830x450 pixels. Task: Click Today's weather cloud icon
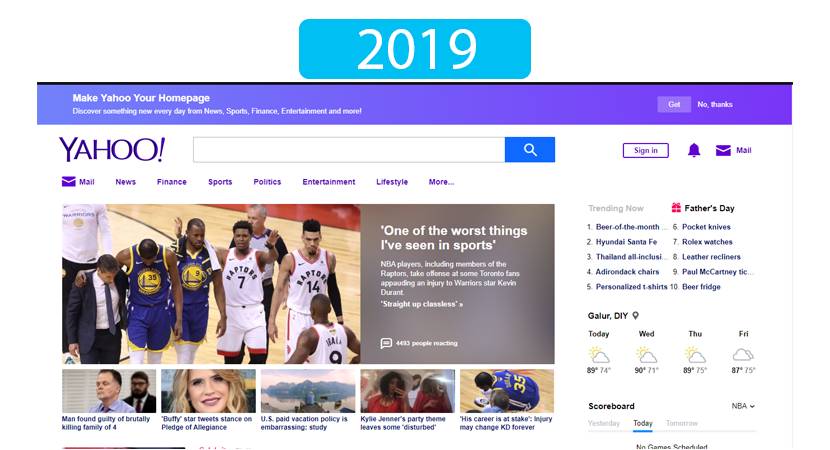599,354
